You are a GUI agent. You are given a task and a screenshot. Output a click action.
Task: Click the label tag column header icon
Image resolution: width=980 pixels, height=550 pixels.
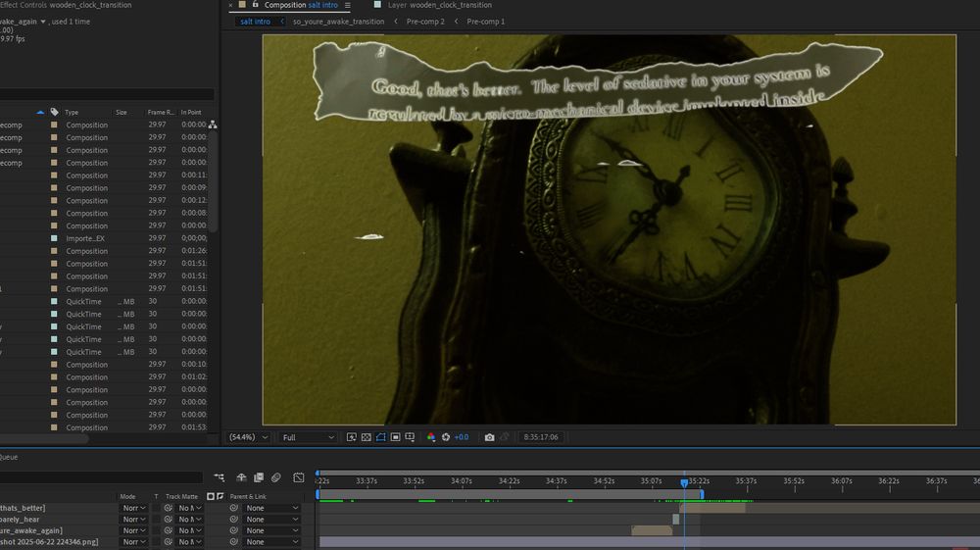coord(54,113)
